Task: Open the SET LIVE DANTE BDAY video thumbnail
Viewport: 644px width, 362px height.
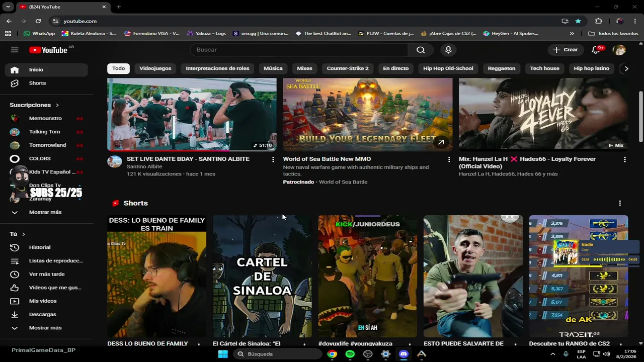Action: [192, 115]
